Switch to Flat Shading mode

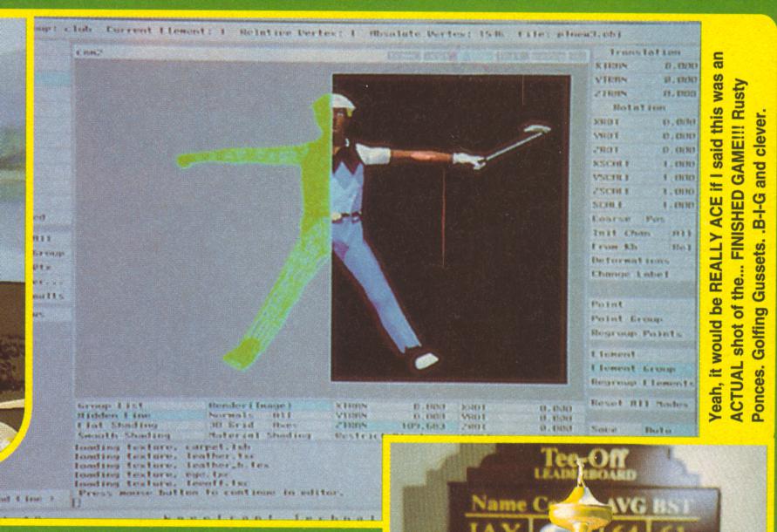[x=117, y=426]
